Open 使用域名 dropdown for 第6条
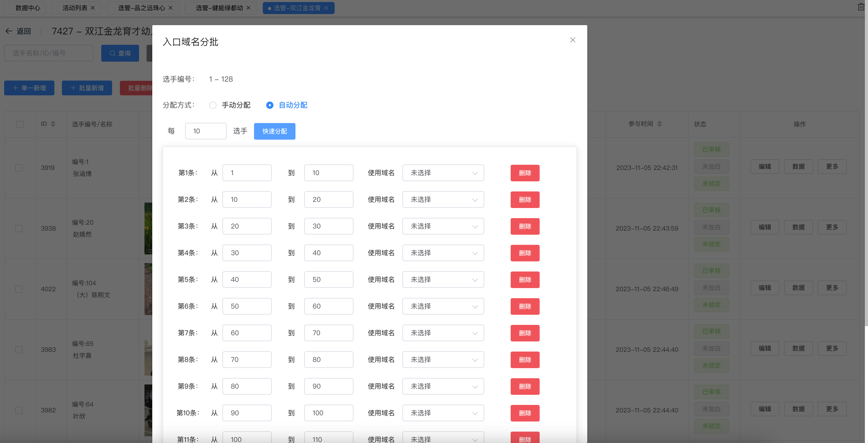The height and width of the screenshot is (443, 868). 443,306
